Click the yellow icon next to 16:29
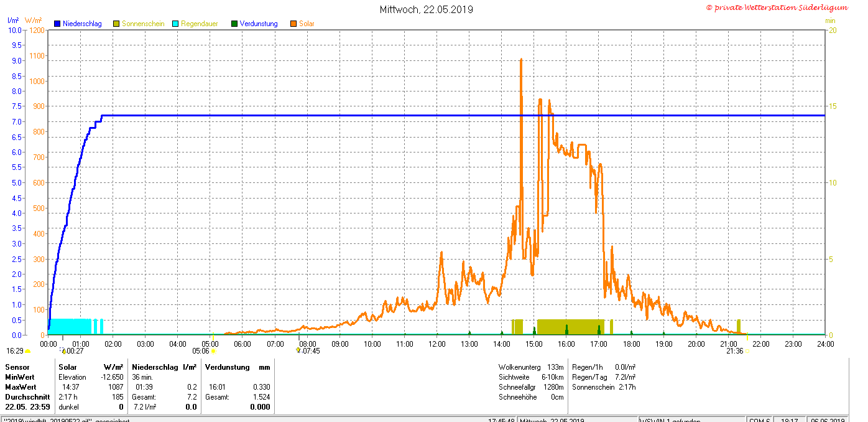Image resolution: width=868 pixels, height=422 pixels. (27, 351)
